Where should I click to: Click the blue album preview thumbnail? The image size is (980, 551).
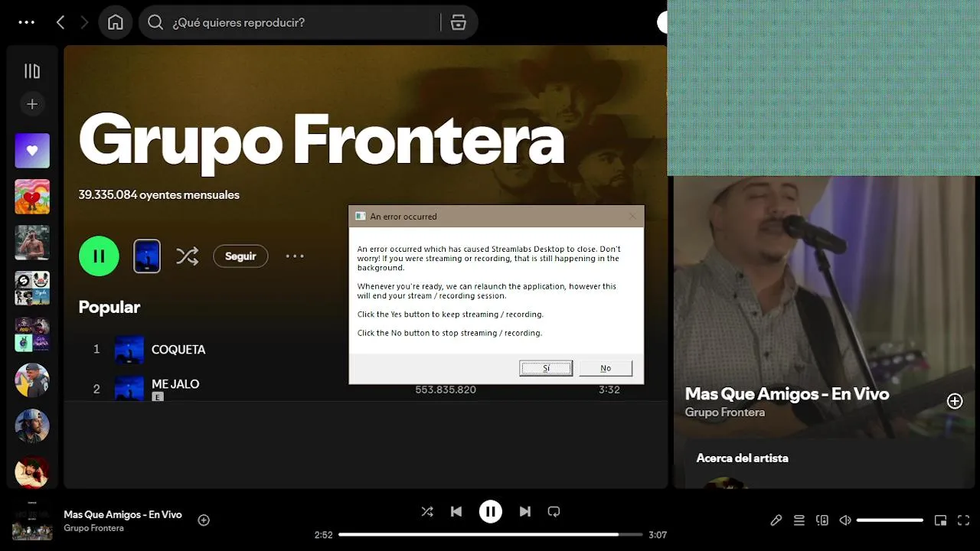click(147, 256)
